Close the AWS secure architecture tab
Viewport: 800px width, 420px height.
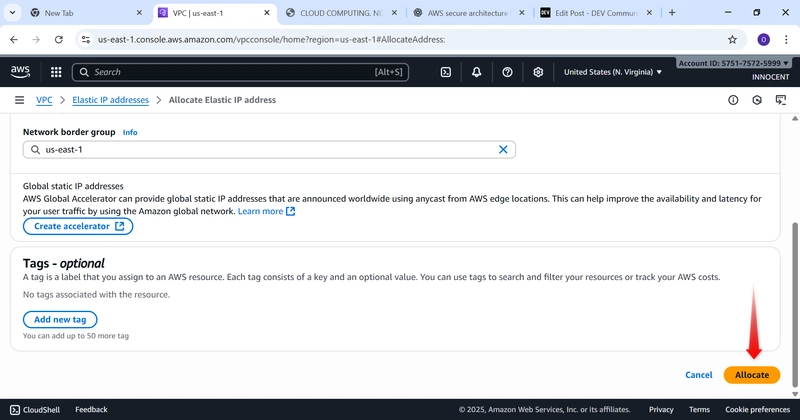pyautogui.click(x=521, y=13)
